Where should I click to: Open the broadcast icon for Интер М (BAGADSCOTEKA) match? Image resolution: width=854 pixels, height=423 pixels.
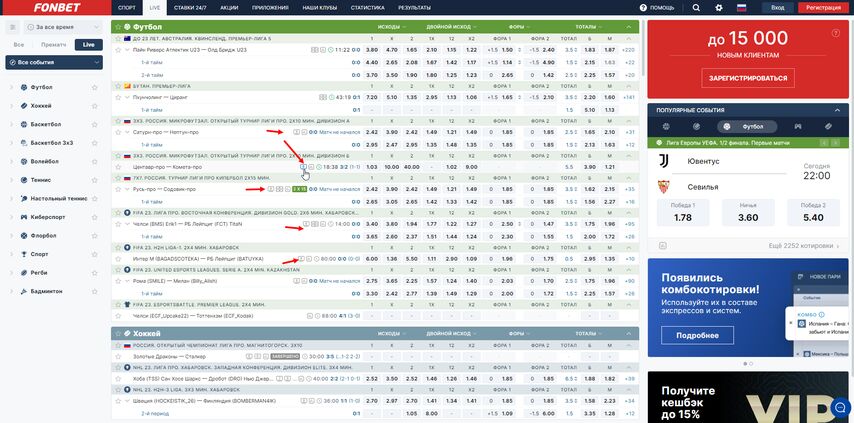point(301,259)
